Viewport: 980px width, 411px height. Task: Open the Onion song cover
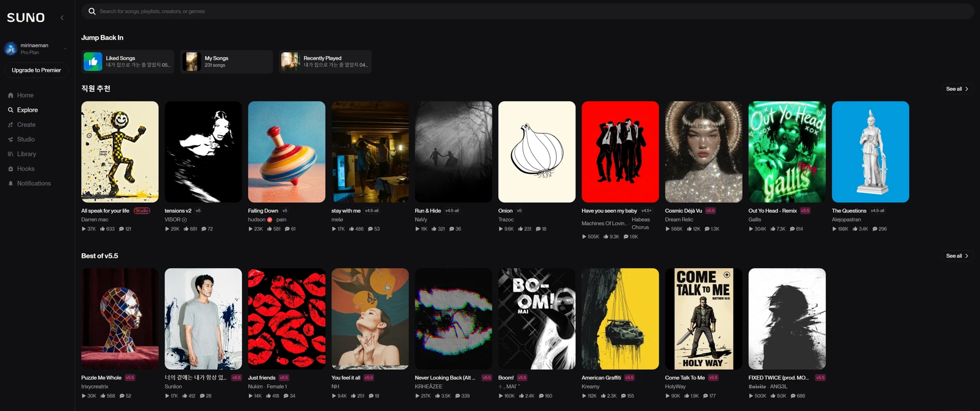point(537,152)
